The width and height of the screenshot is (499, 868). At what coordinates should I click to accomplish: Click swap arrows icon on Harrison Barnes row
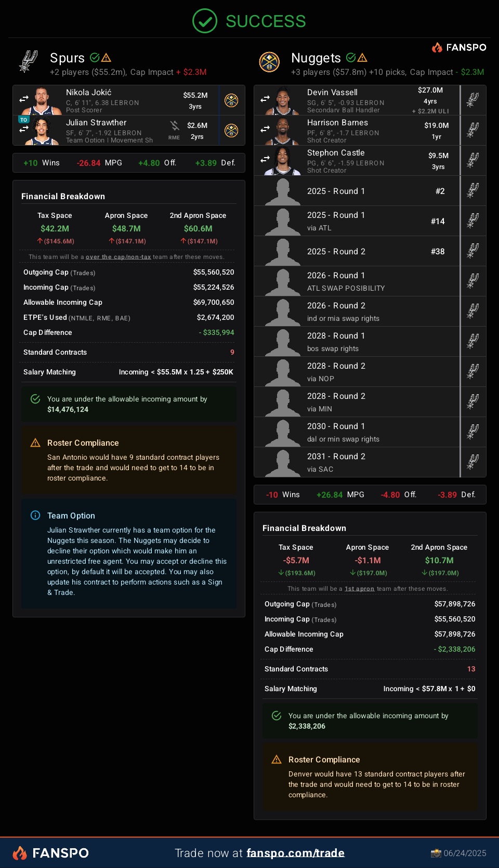(x=265, y=129)
